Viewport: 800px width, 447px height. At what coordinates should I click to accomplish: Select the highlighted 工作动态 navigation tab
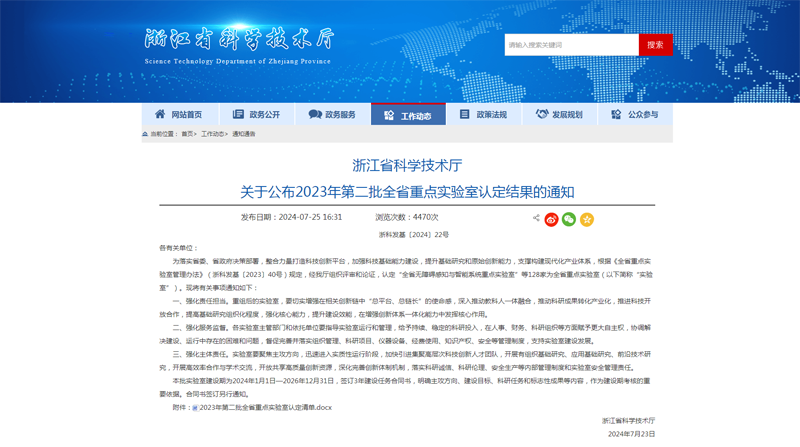click(408, 115)
